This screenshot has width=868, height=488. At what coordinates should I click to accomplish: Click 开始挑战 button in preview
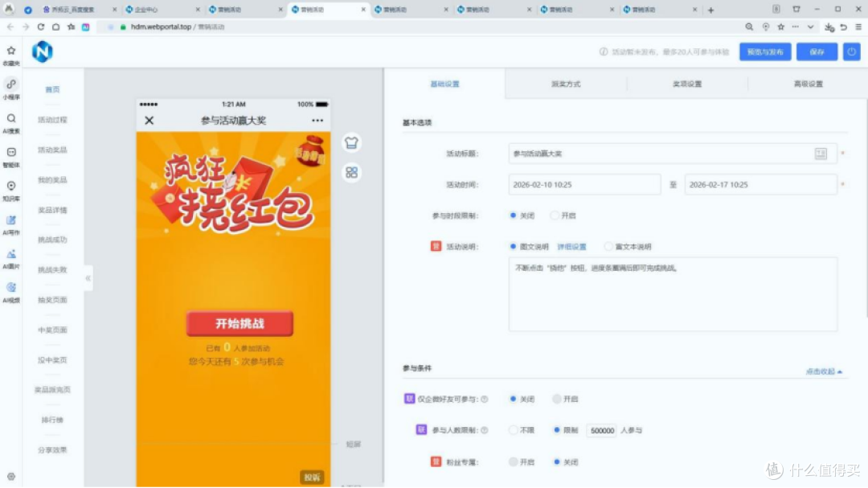click(240, 324)
